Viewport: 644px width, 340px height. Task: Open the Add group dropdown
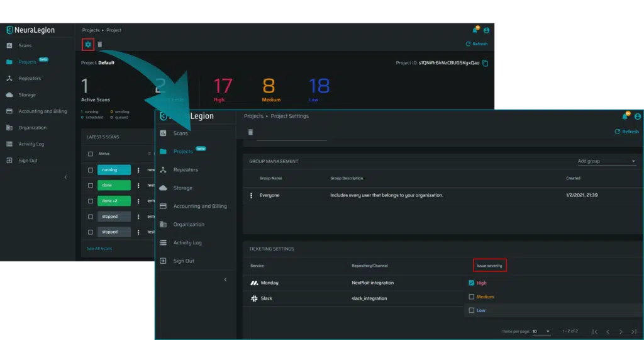(607, 161)
